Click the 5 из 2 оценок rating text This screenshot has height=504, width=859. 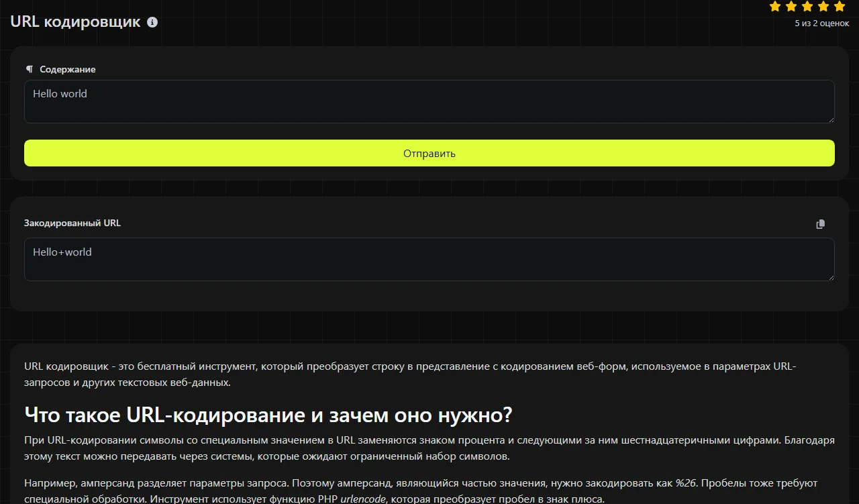pyautogui.click(x=822, y=23)
